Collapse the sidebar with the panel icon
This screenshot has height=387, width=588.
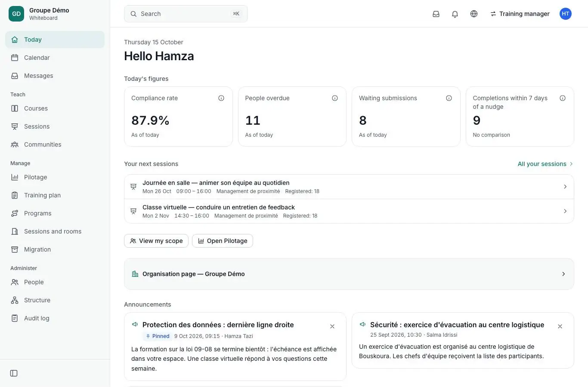[14, 373]
